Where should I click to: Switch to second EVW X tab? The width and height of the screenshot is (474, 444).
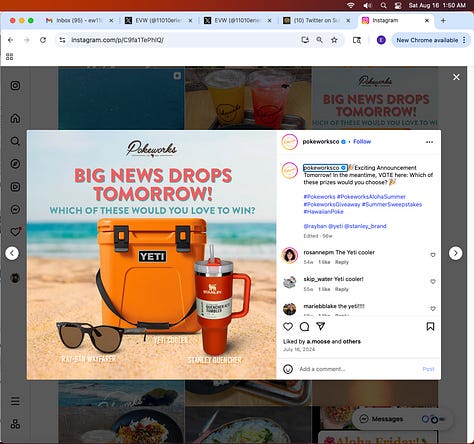pyautogui.click(x=237, y=20)
